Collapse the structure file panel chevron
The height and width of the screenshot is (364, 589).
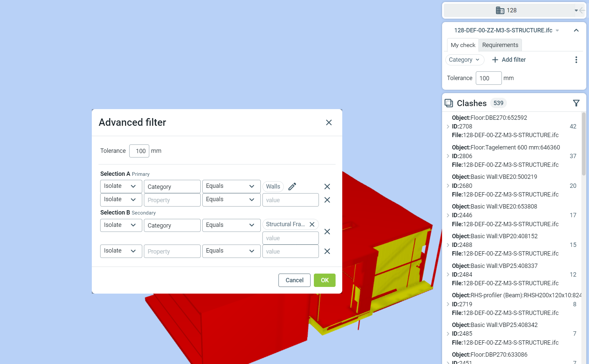pos(576,30)
